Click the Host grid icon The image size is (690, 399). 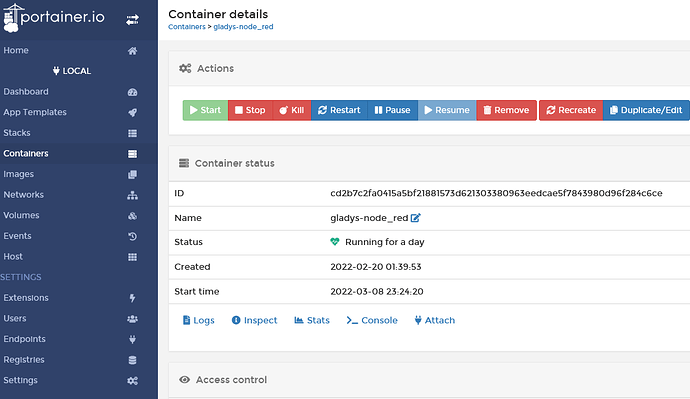tap(132, 257)
